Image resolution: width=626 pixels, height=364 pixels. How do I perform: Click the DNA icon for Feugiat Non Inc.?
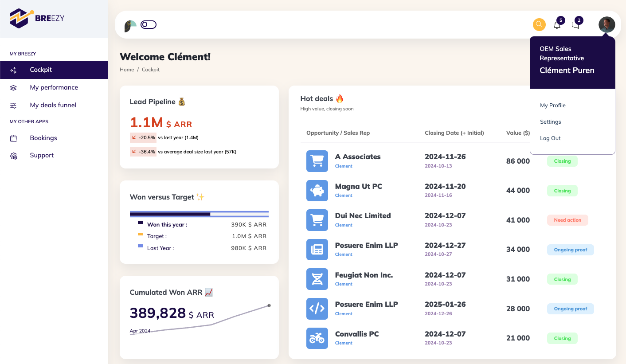[317, 279]
